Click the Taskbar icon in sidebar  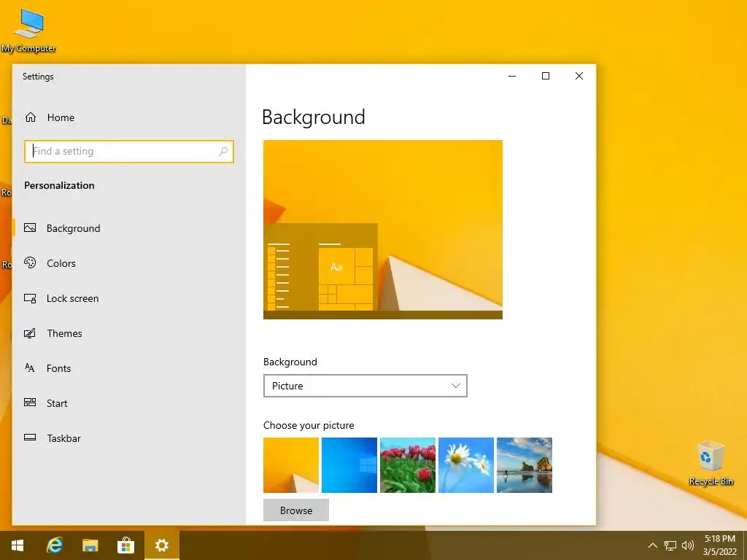tap(30, 437)
